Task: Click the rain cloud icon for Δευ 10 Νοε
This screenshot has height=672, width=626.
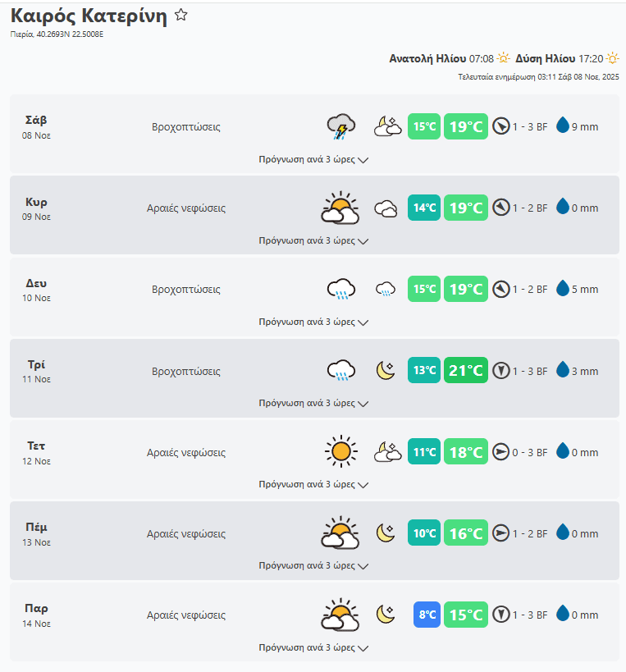Action: (340, 289)
